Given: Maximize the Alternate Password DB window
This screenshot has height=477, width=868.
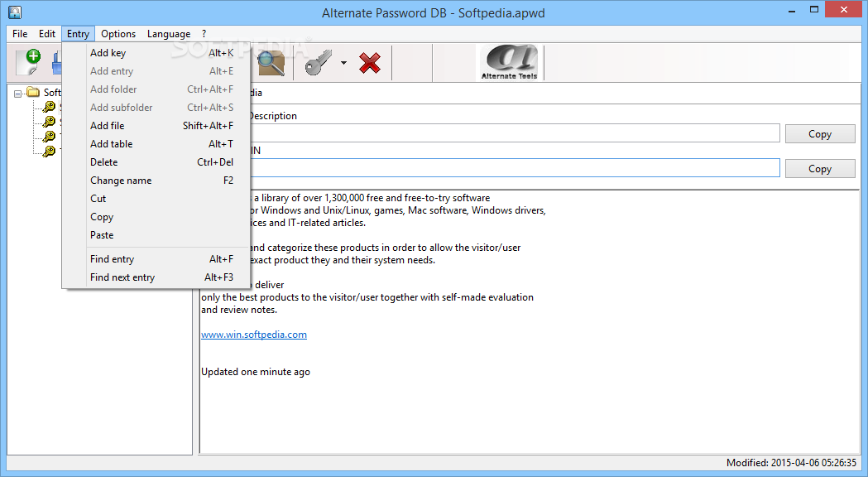Looking at the screenshot, I should 813,10.
